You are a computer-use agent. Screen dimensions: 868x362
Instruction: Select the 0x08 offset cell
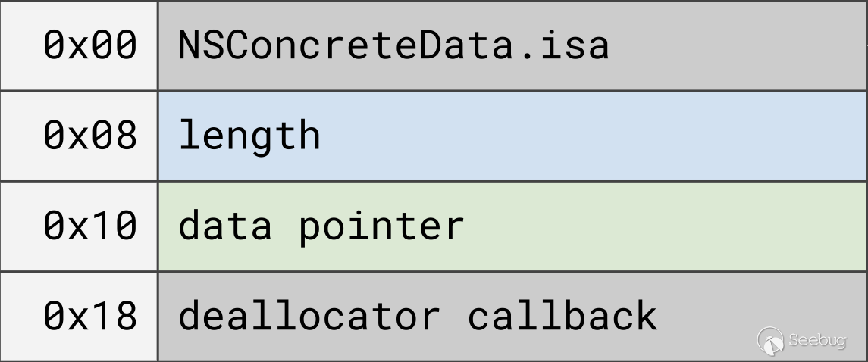pyautogui.click(x=89, y=136)
